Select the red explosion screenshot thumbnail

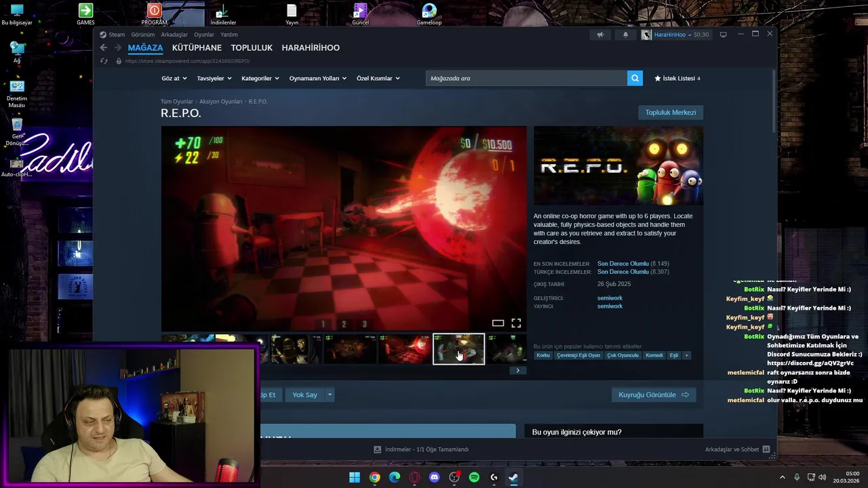404,349
